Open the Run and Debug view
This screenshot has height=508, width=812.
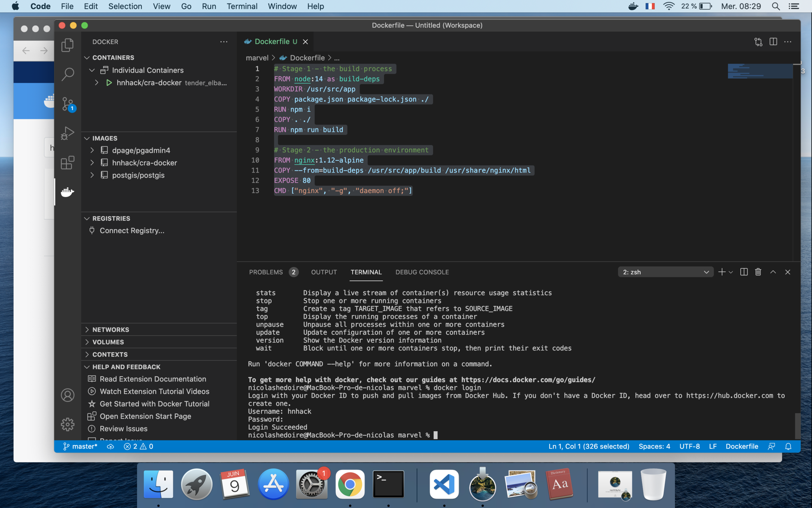[67, 133]
